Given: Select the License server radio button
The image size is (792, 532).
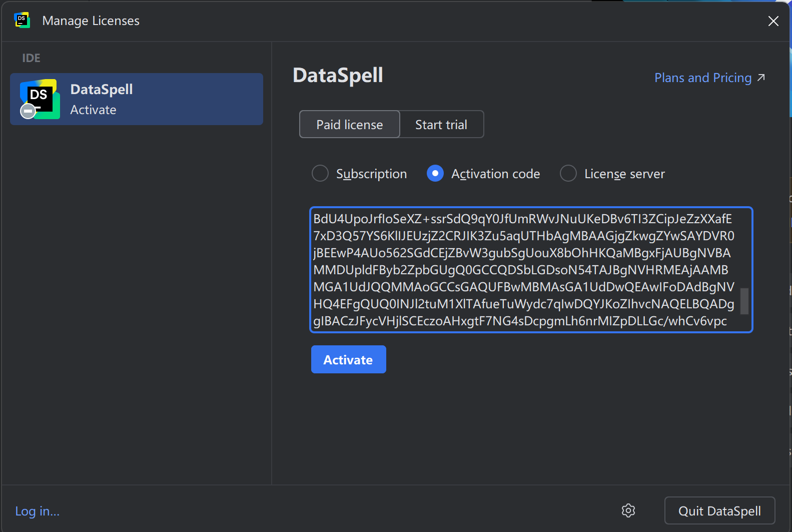Looking at the screenshot, I should (x=568, y=173).
